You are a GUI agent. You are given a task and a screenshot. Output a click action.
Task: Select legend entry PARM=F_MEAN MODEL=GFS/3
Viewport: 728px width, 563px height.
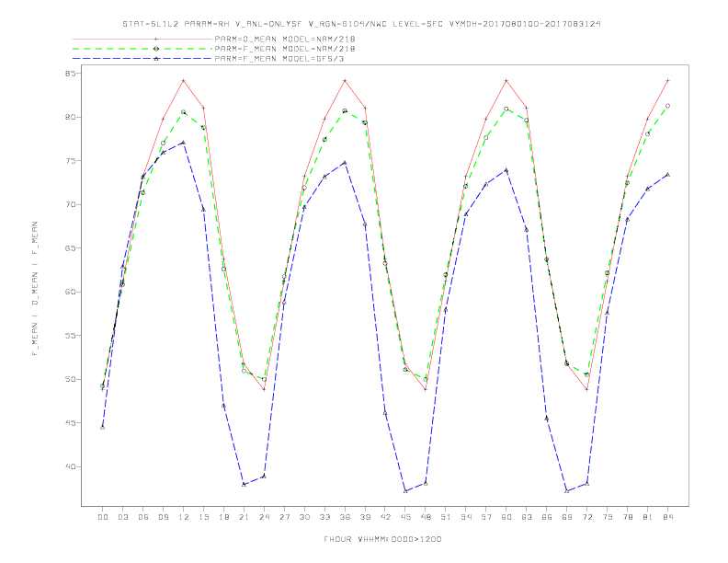279,59
